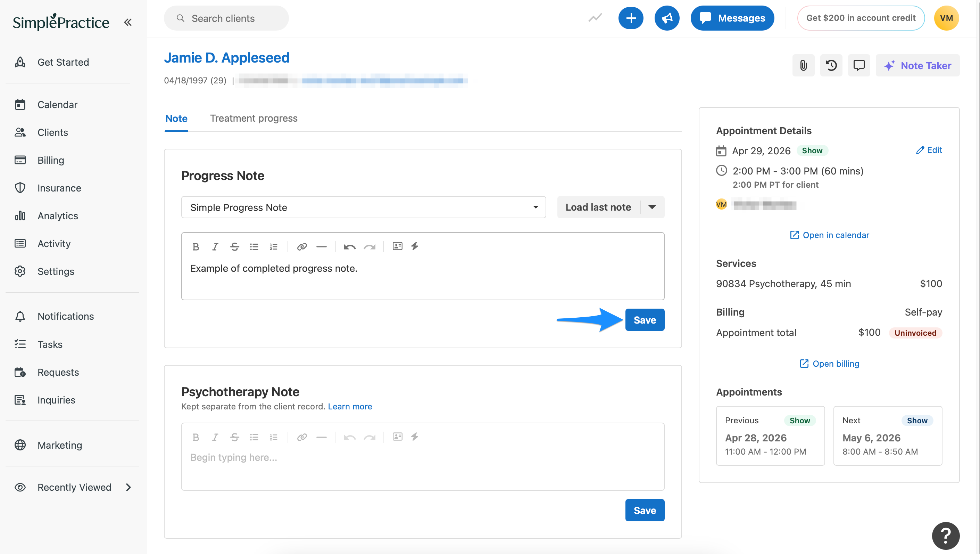
Task: Open Previous appointment Apr 28, 2026
Action: 770,435
